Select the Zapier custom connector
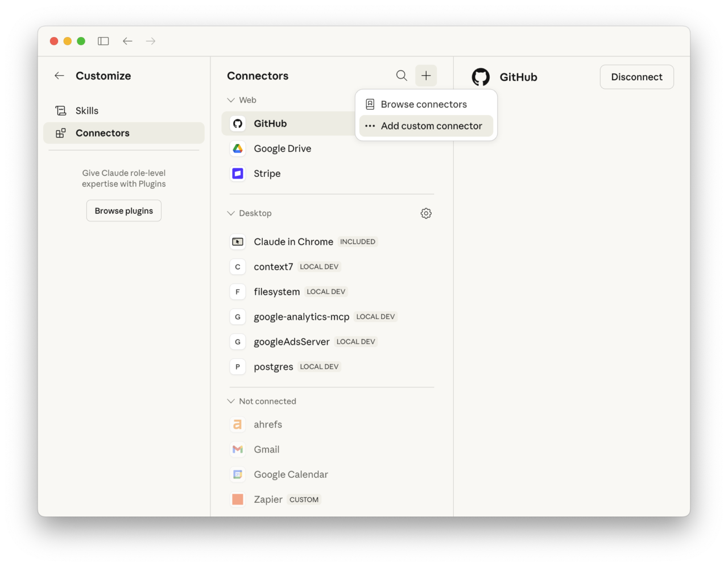 (x=268, y=499)
